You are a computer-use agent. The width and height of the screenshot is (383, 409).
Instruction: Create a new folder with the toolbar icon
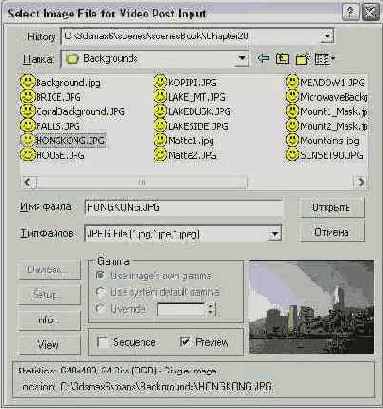click(302, 59)
